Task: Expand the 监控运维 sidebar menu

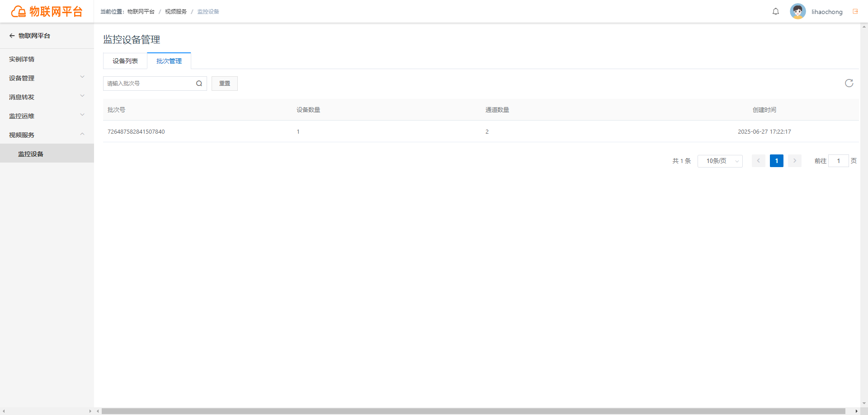Action: 47,116
